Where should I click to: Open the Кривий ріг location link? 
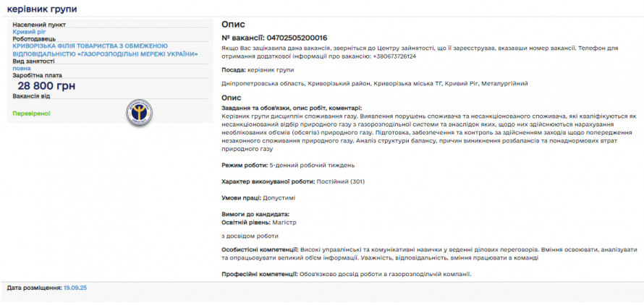point(29,33)
